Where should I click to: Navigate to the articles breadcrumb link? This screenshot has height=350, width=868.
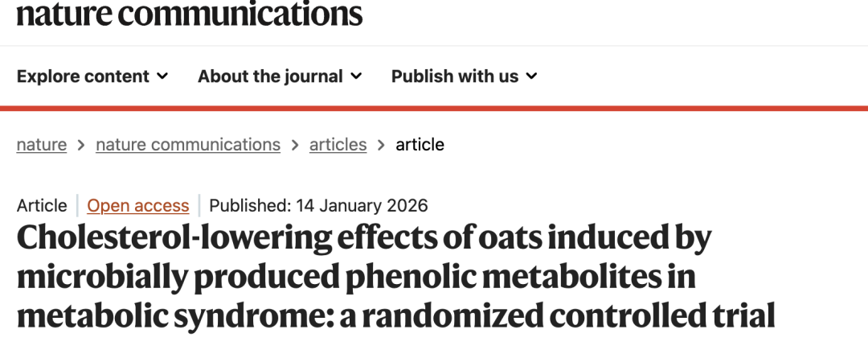click(x=338, y=145)
